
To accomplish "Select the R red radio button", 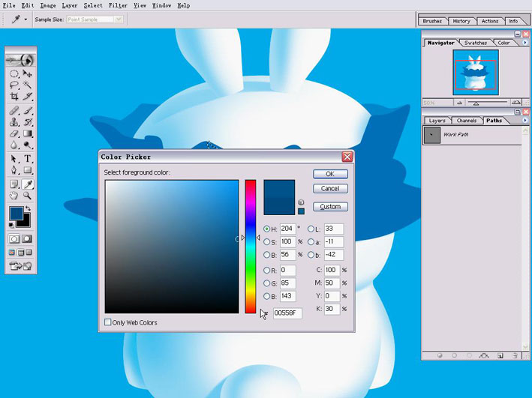I will click(266, 271).
